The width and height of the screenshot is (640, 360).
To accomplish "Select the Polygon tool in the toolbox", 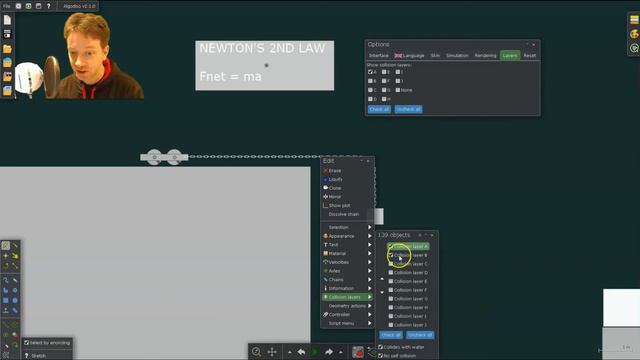I will [x=5, y=290].
